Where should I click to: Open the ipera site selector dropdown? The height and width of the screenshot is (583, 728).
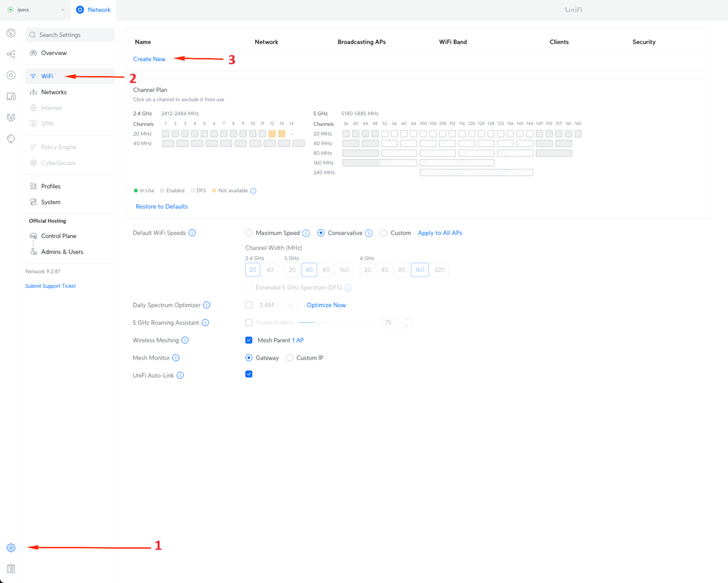click(36, 9)
